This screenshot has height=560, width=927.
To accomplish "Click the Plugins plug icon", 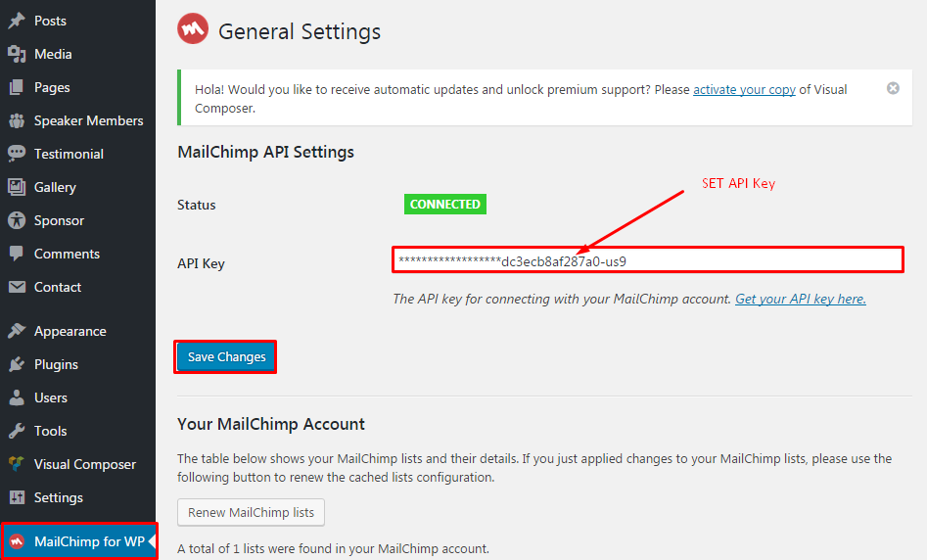I will tap(17, 364).
